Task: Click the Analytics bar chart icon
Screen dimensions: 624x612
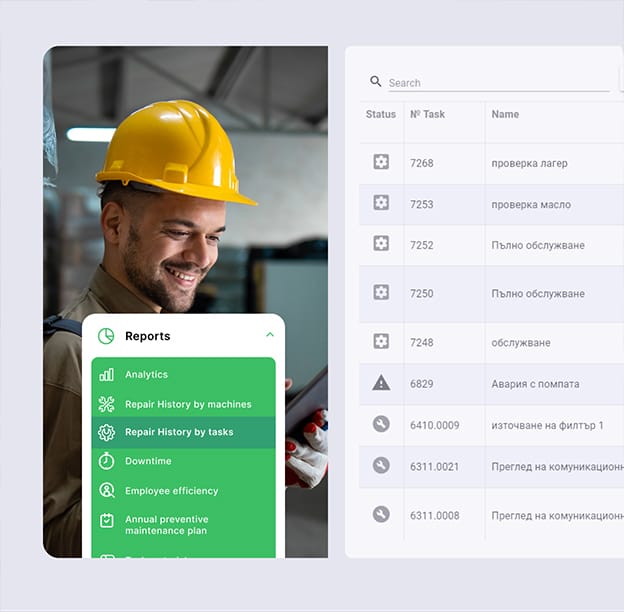Action: [x=106, y=375]
